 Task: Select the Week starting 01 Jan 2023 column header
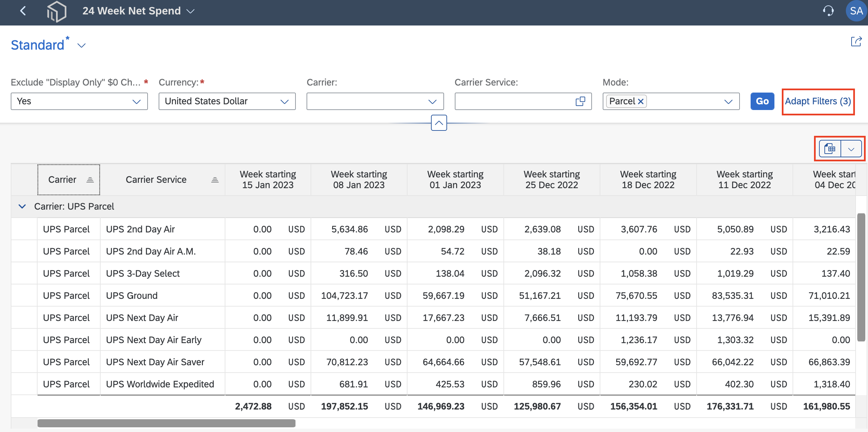455,179
